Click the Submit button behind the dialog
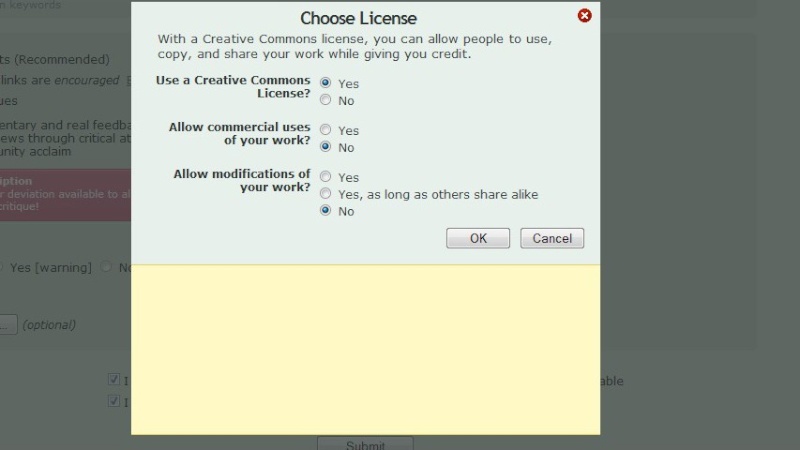 tap(365, 443)
